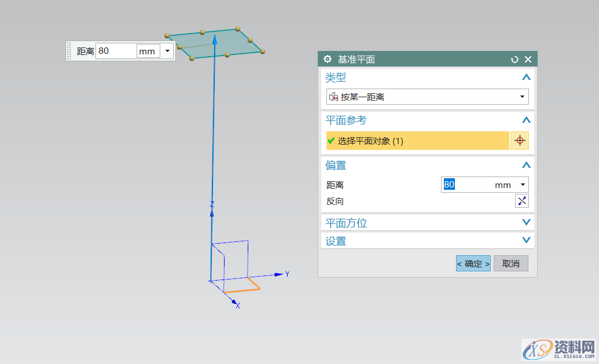Open the 按某一距离 type dropdown
Image resolution: width=599 pixels, height=364 pixels.
(523, 97)
